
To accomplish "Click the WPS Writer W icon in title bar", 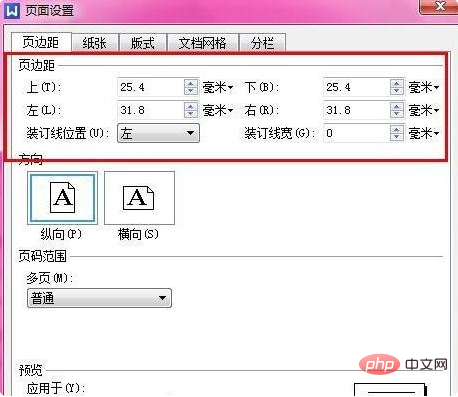I will [12, 11].
